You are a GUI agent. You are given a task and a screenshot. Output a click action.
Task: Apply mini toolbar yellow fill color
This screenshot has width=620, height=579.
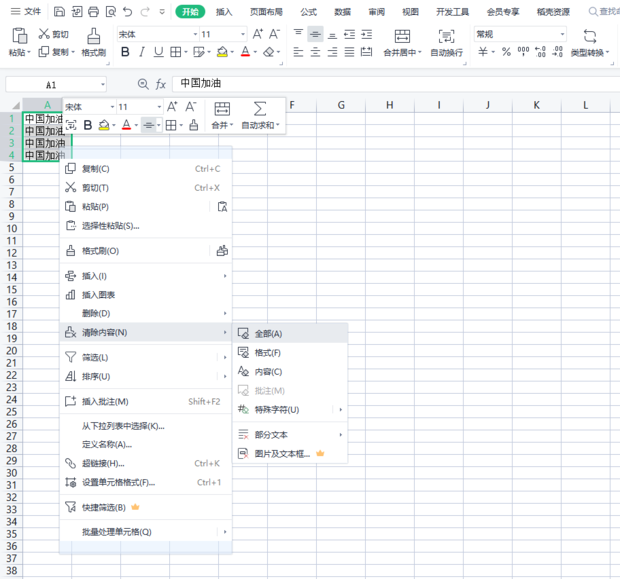tap(104, 125)
